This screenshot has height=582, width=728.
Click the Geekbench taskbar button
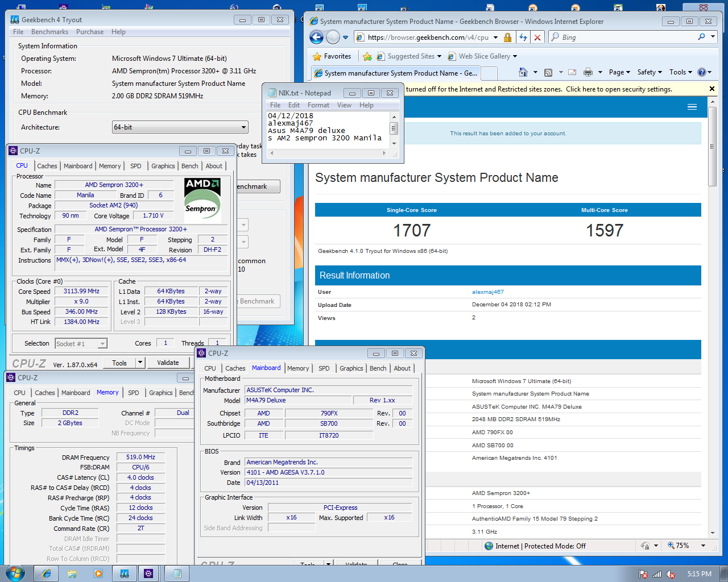tap(124, 573)
